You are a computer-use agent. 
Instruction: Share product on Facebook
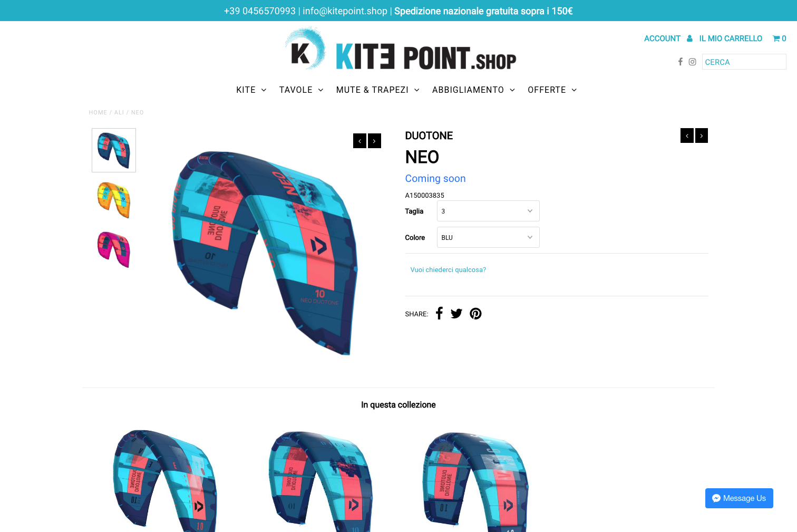point(439,314)
